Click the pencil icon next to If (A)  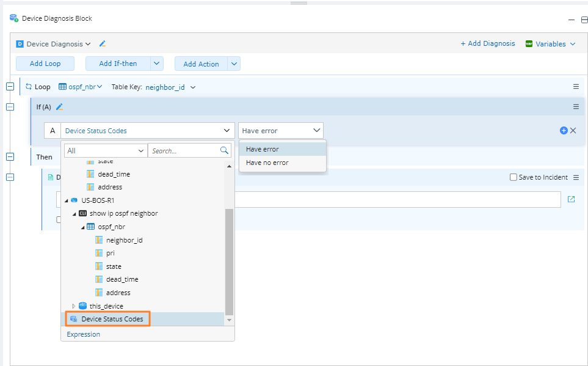click(60, 107)
